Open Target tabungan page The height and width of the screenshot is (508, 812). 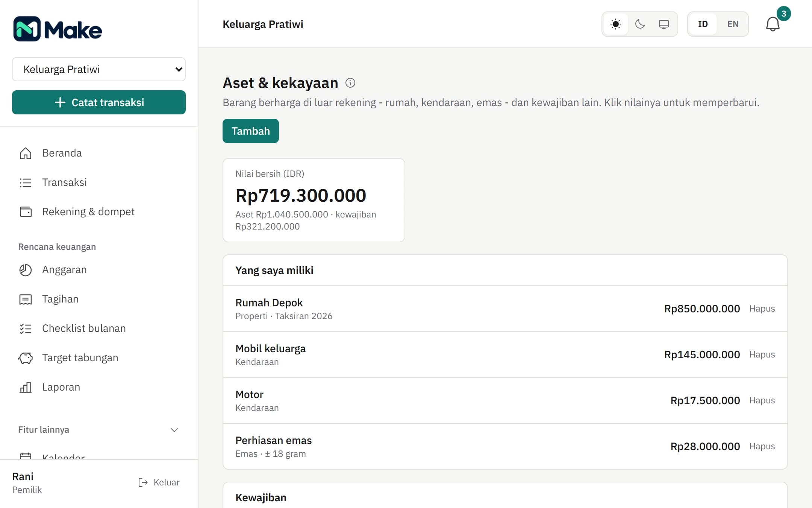[99, 358]
